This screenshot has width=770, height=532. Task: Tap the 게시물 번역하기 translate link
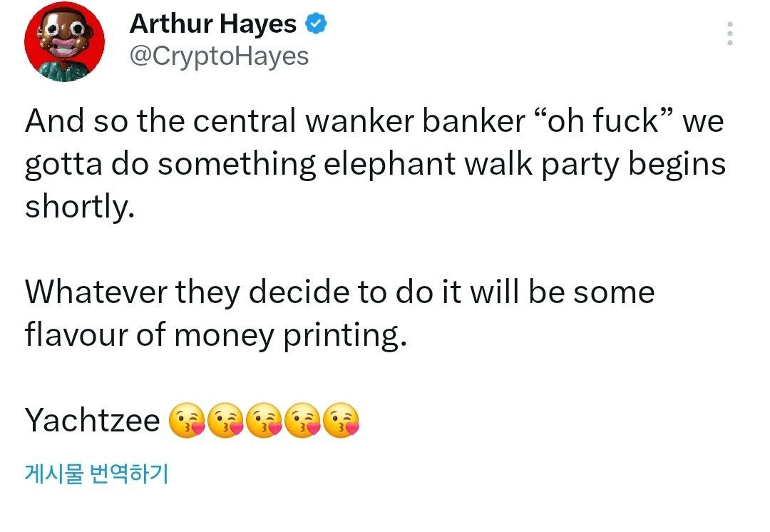(x=96, y=474)
